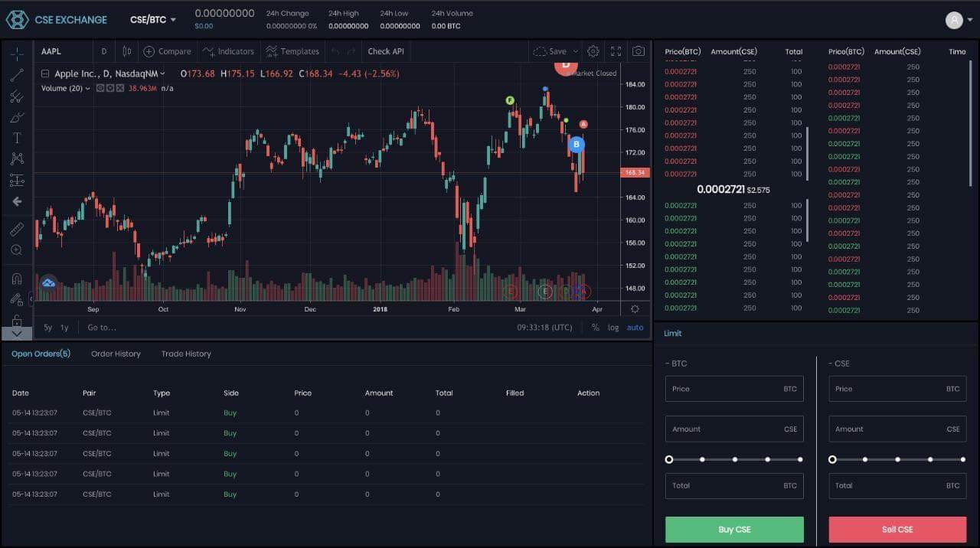Viewport: 980px width, 548px height.
Task: Click the CSE Exchange logo
Action: (x=57, y=19)
